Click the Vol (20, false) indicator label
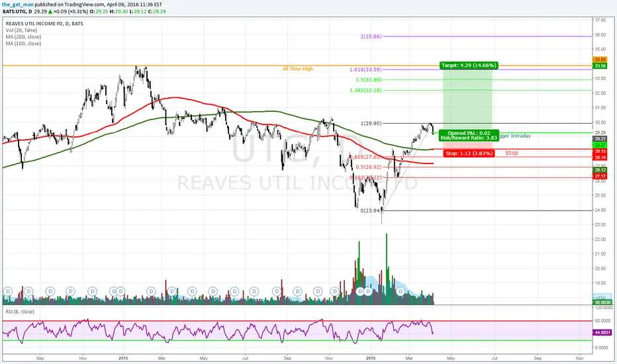The image size is (617, 364). (x=21, y=30)
